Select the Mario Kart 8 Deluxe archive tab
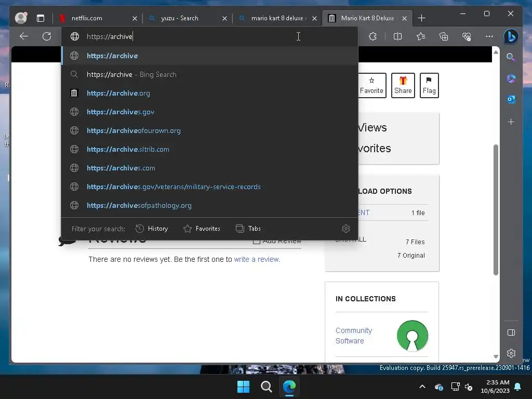 click(x=367, y=18)
